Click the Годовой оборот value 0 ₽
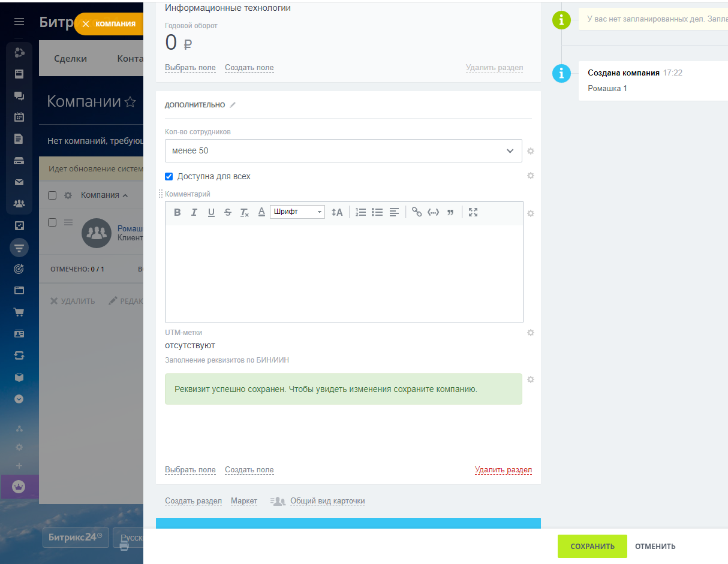Image resolution: width=728 pixels, height=564 pixels. point(179,43)
